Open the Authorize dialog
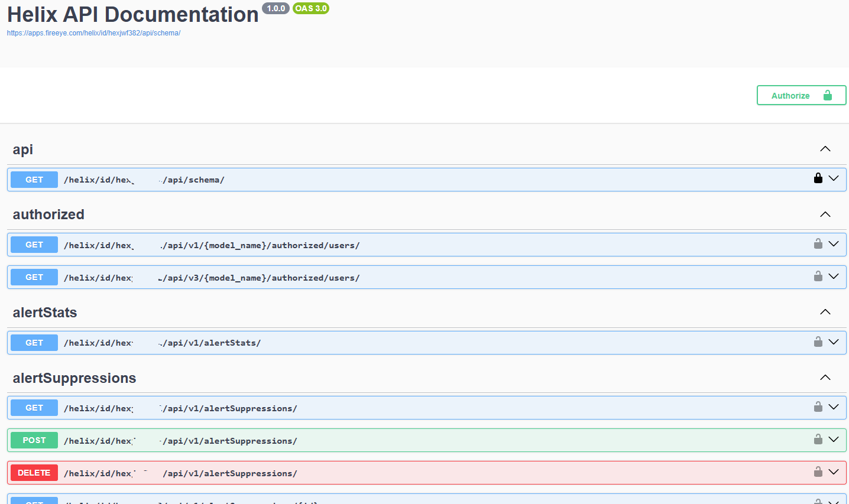 [x=801, y=95]
